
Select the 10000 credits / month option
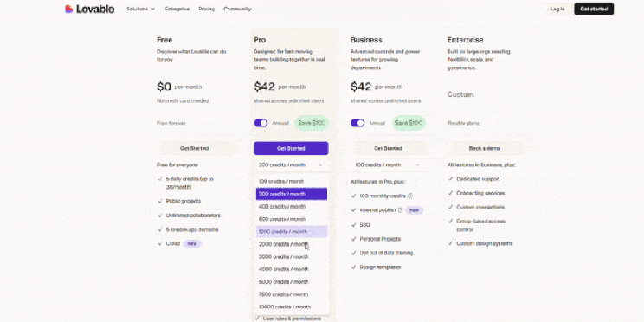(291, 306)
